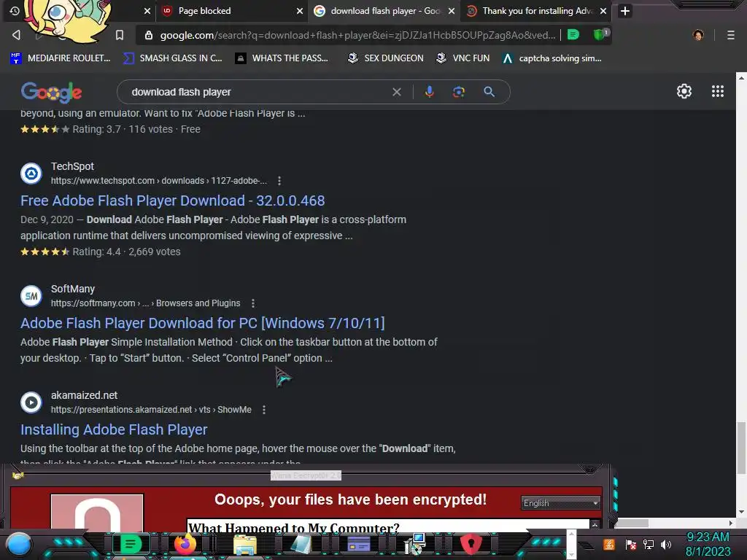This screenshot has height=560, width=747.
Task: Open network status tray icon
Action: click(649, 544)
